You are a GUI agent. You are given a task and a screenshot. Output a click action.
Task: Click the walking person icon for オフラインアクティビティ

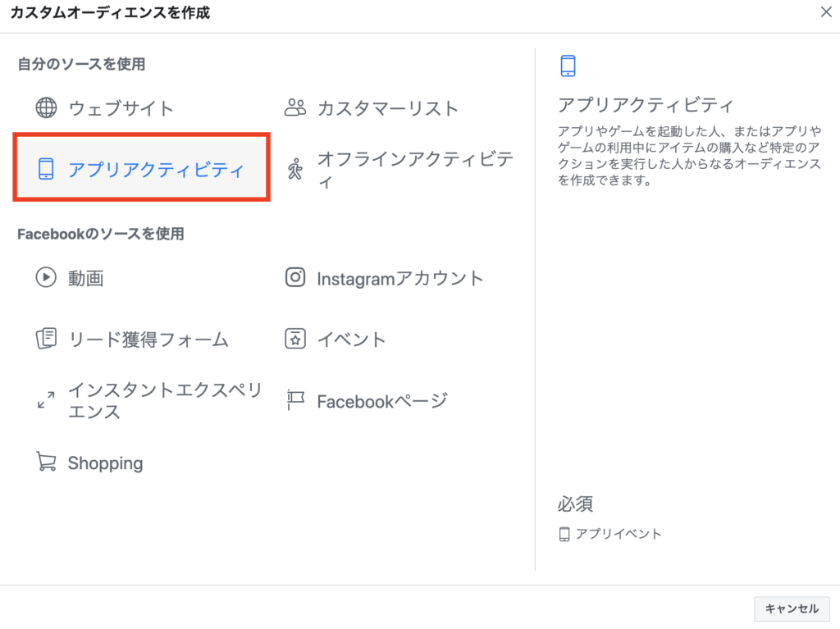pos(295,170)
